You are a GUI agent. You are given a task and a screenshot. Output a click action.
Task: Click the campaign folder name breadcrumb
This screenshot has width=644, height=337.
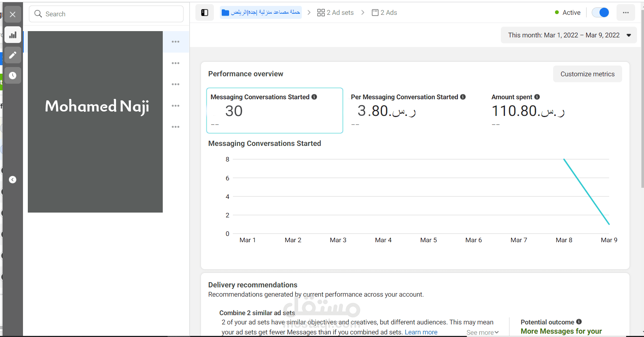point(261,13)
